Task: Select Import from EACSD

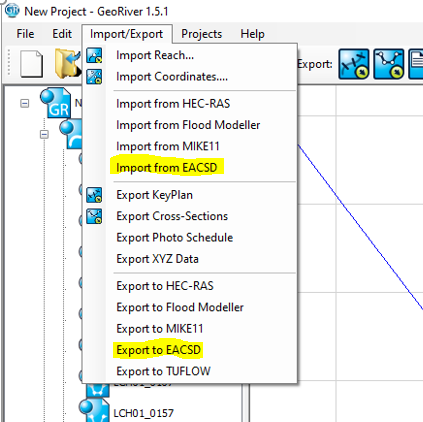Action: pos(189,168)
